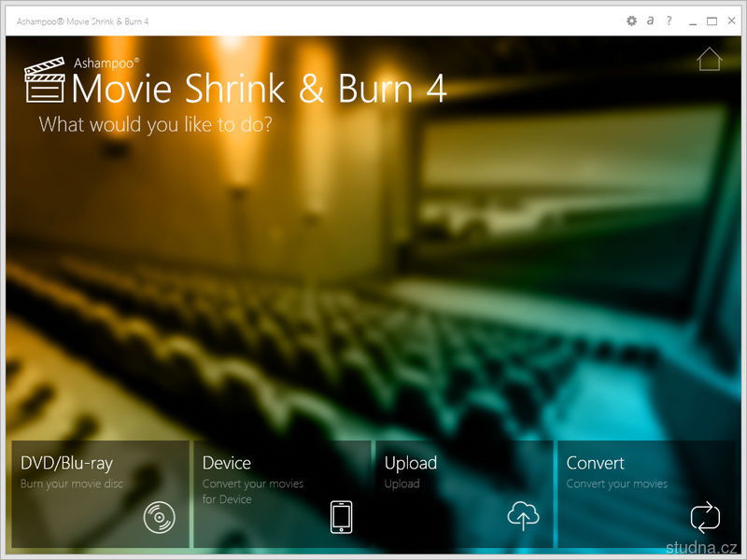The image size is (747, 560).
Task: Open settings via the gear icon
Action: [631, 21]
